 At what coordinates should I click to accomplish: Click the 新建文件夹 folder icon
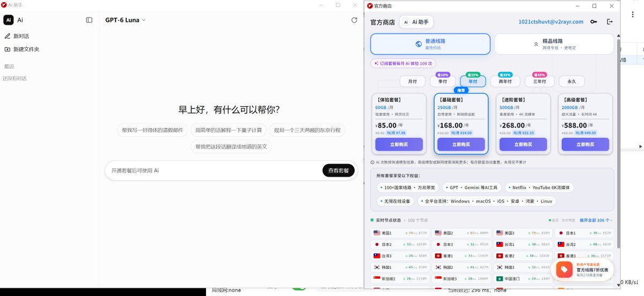click(8, 49)
